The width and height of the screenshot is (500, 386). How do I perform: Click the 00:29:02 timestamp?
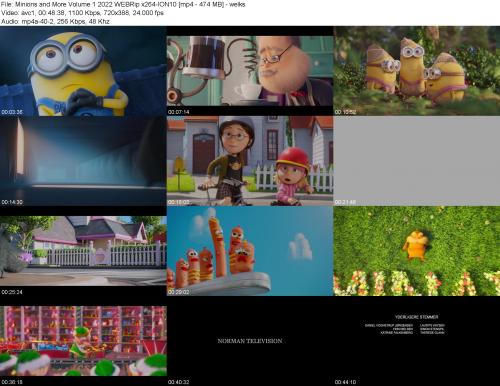pos(179,292)
